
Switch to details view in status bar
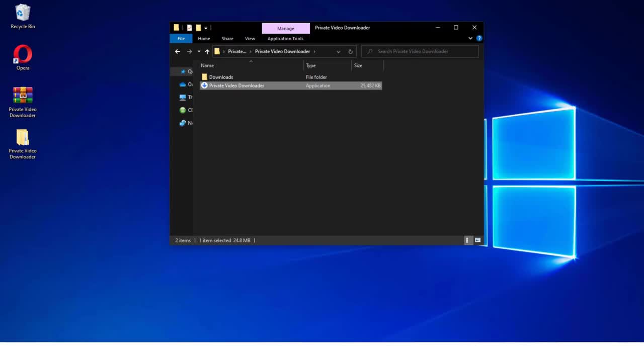pyautogui.click(x=467, y=240)
